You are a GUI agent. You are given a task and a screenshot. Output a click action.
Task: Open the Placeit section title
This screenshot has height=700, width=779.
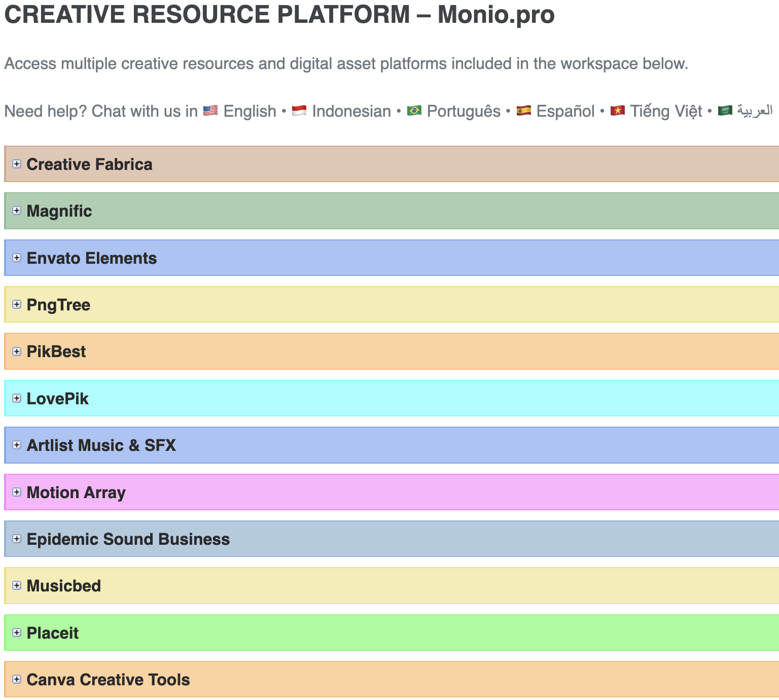point(53,633)
